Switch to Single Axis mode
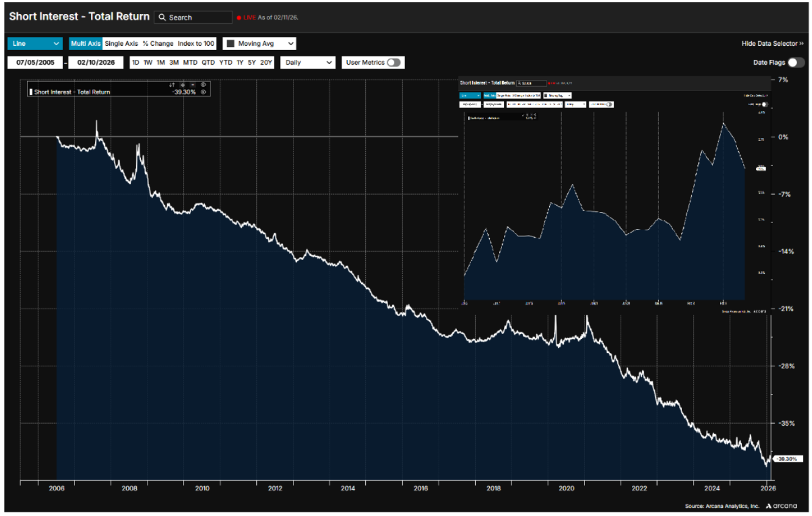Image resolution: width=812 pixels, height=516 pixels. coord(121,43)
